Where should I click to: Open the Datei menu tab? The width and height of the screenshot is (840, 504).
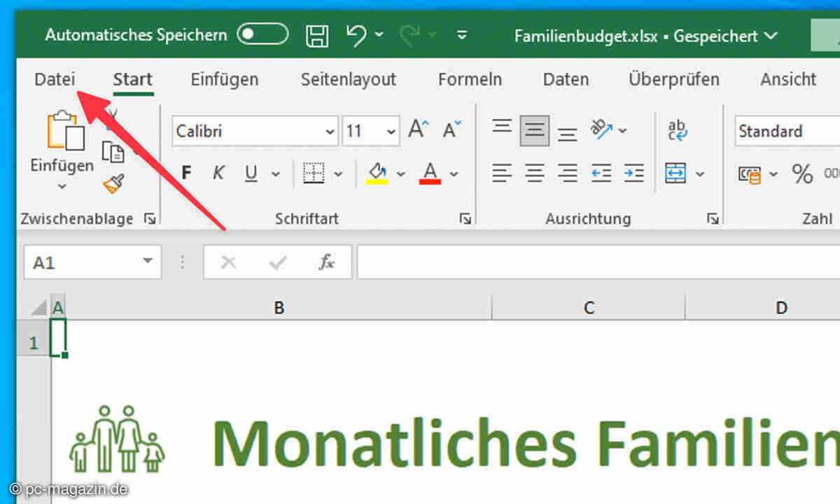tap(55, 79)
